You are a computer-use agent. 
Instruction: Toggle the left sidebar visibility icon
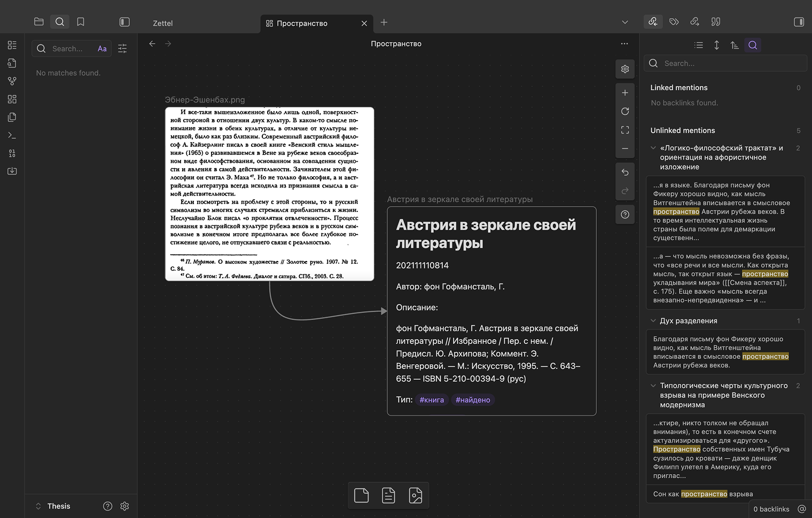click(124, 22)
